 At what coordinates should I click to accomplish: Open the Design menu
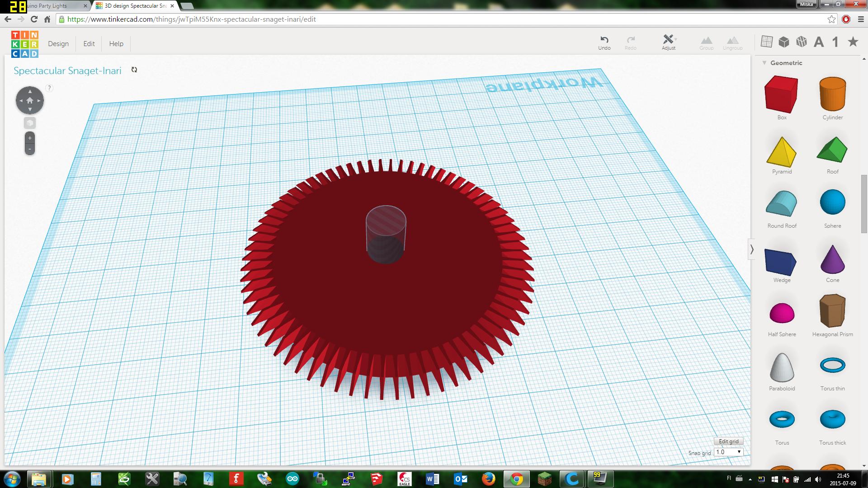(x=58, y=44)
